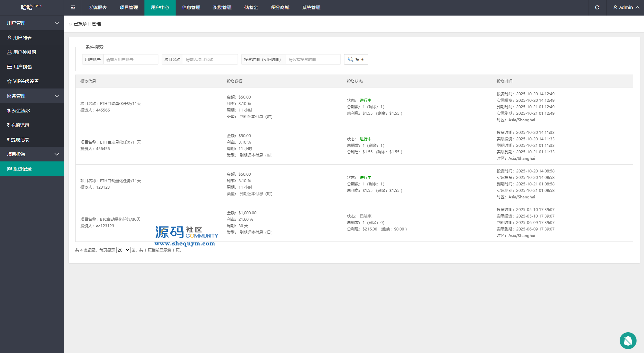Collapse the 财务管理 sidebar group
Image resolution: width=644 pixels, height=353 pixels.
(32, 96)
